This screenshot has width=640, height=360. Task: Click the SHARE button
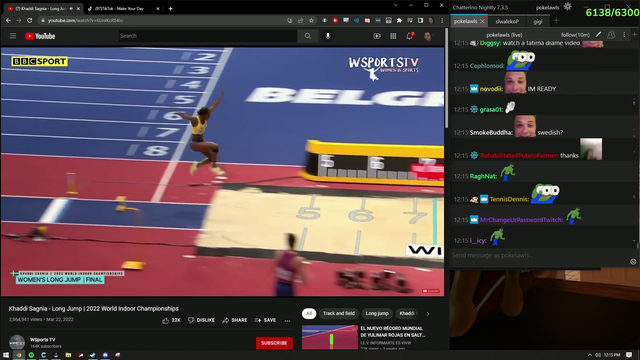[235, 320]
